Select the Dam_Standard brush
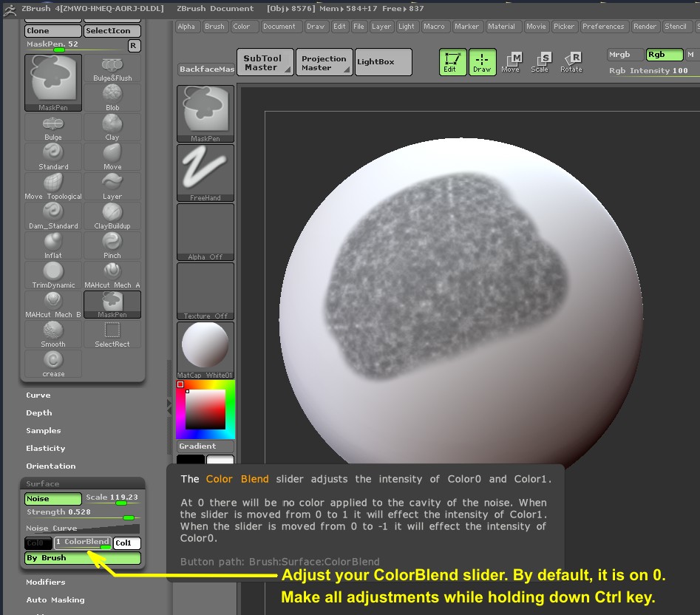The height and width of the screenshot is (615, 700). (x=53, y=216)
